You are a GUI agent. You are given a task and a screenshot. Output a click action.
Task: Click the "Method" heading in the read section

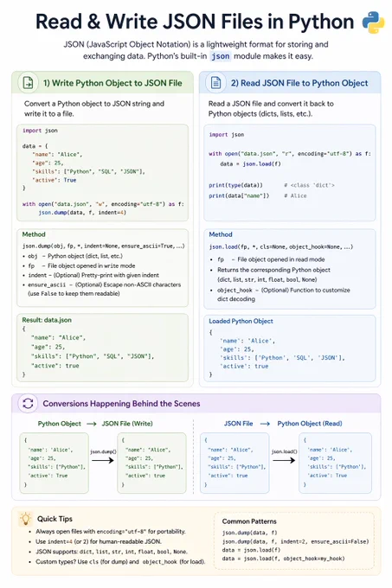(221, 234)
